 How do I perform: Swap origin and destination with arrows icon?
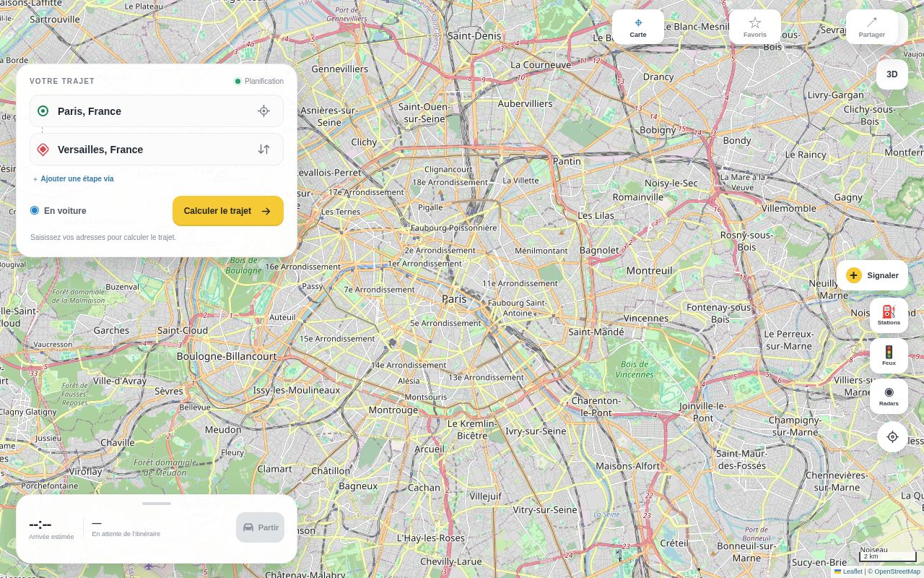click(x=263, y=149)
